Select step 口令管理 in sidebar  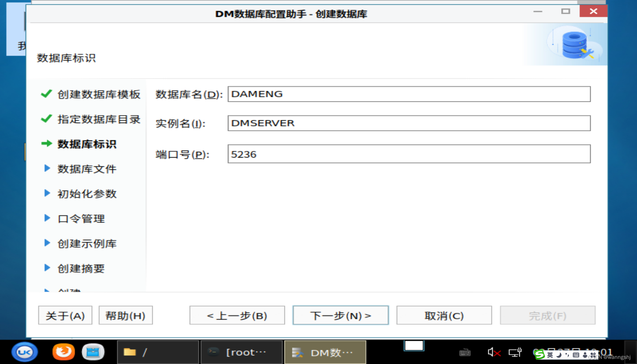coord(81,219)
